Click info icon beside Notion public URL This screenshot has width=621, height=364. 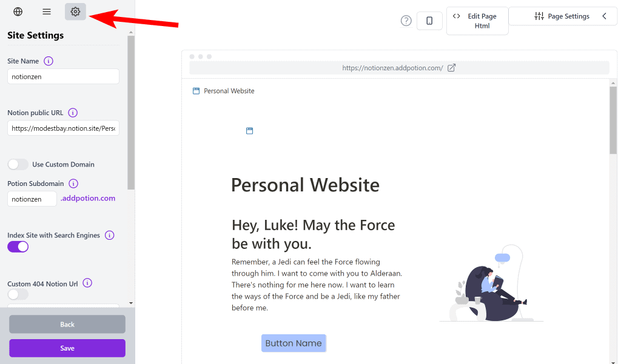(x=73, y=113)
